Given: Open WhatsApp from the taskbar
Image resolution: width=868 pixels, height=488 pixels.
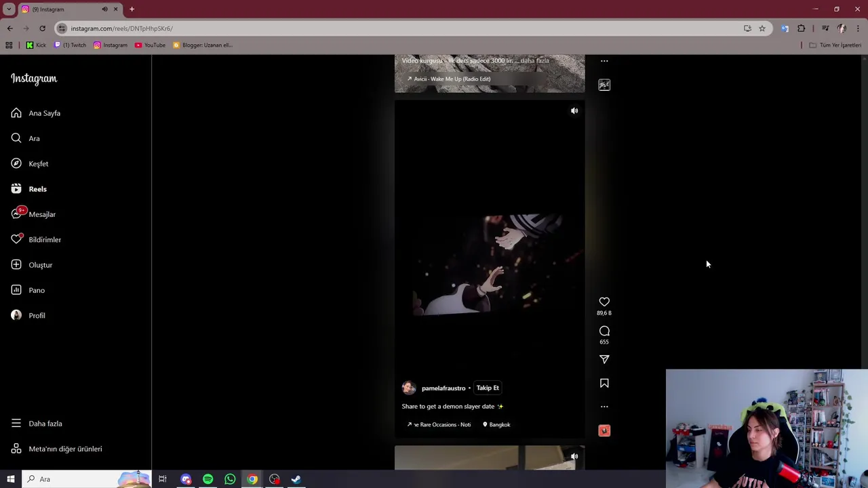Looking at the screenshot, I should 230,479.
